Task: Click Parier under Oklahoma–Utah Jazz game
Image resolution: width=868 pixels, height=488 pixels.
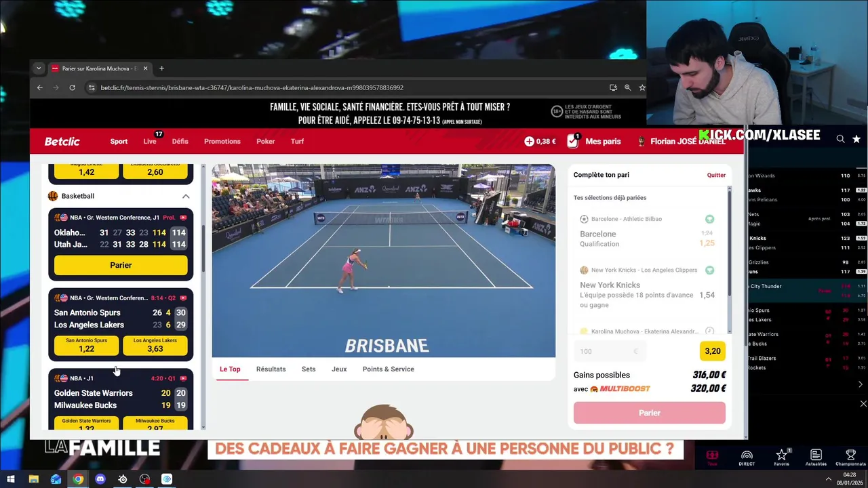Action: click(x=121, y=265)
